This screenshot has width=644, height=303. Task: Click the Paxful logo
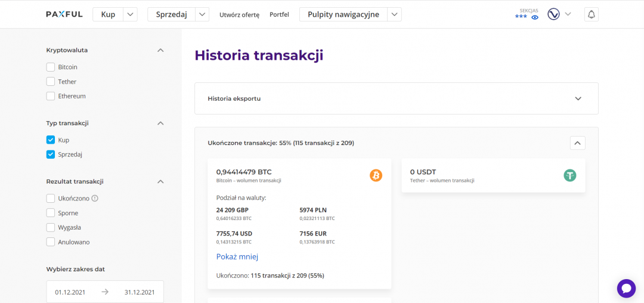64,14
